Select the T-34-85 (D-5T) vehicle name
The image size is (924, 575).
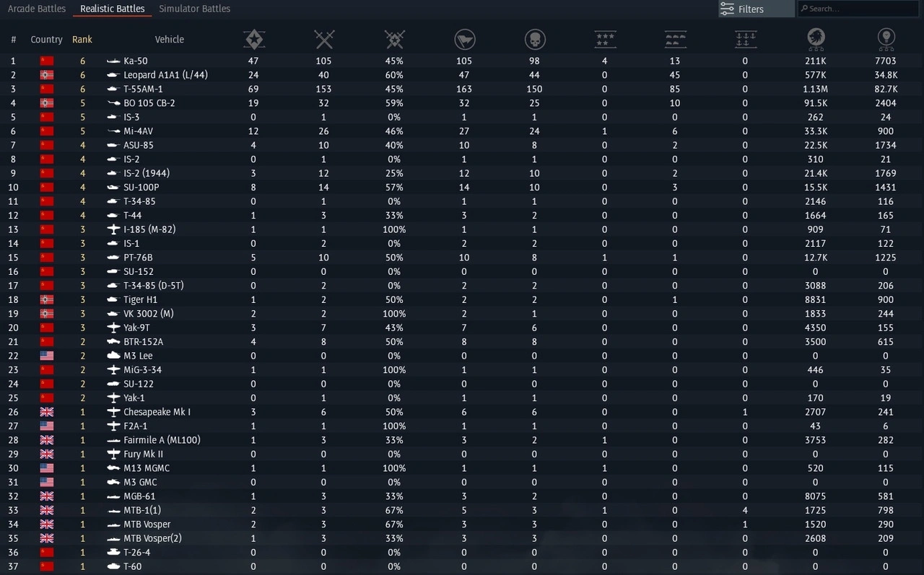point(154,286)
